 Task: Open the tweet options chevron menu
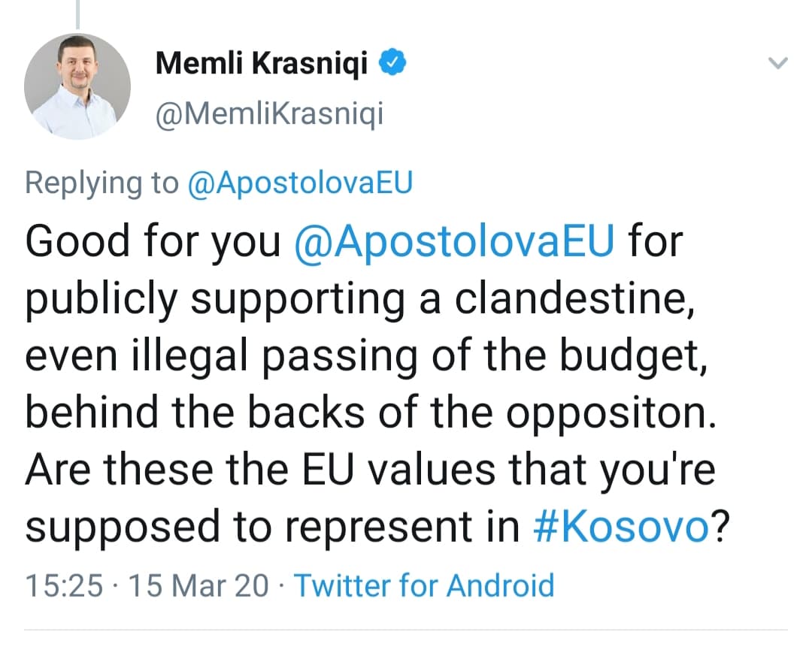point(780,65)
